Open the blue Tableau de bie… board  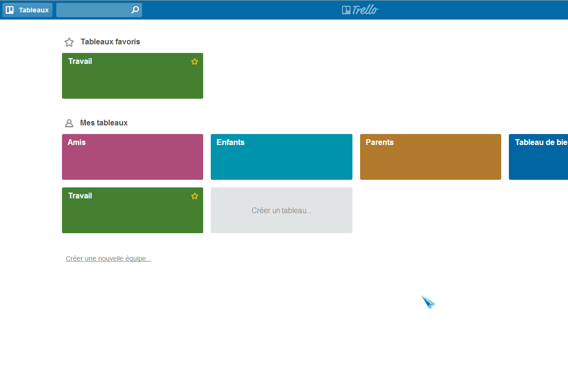[538, 157]
